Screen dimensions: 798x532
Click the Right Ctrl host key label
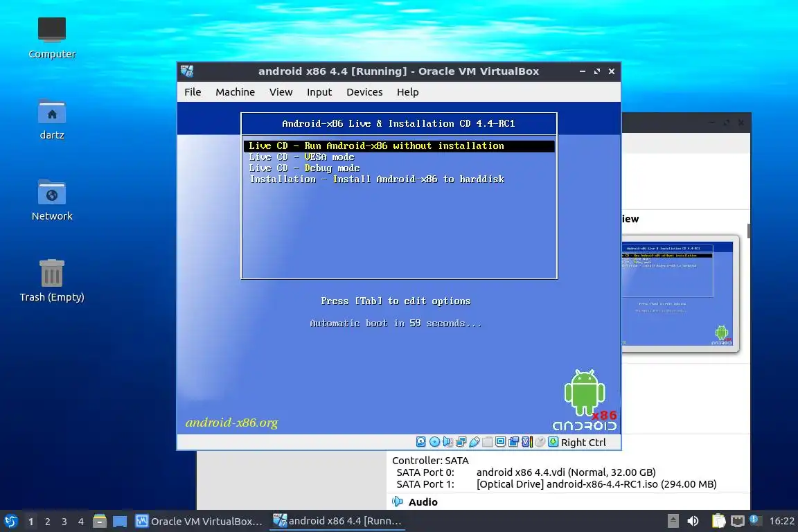583,443
